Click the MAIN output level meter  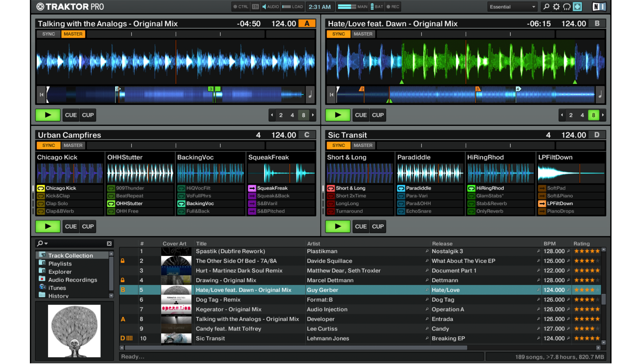click(x=347, y=7)
